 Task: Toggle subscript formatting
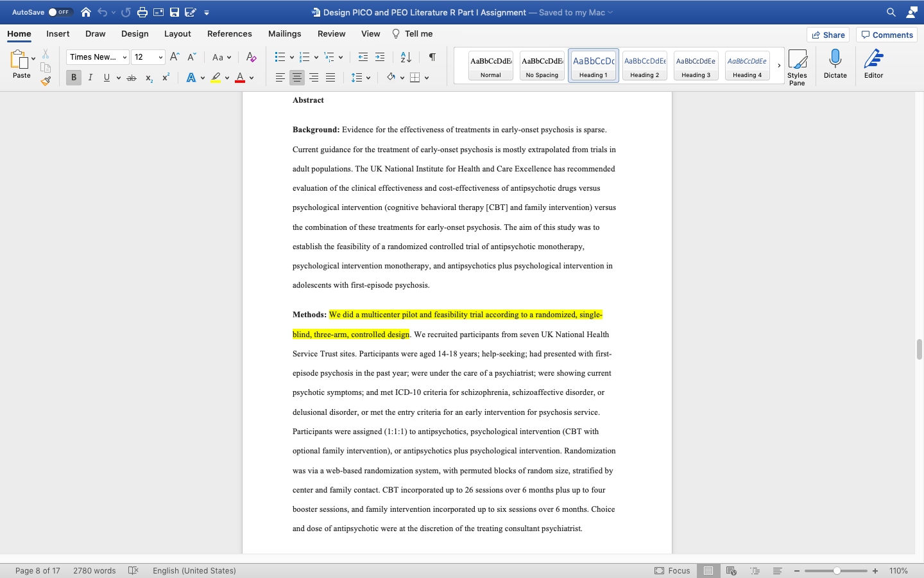[x=149, y=78]
